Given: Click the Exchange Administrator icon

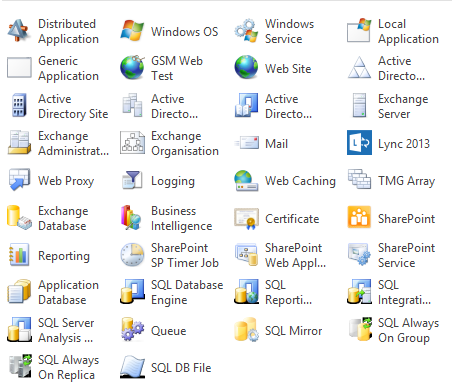Looking at the screenshot, I should pos(19,143).
